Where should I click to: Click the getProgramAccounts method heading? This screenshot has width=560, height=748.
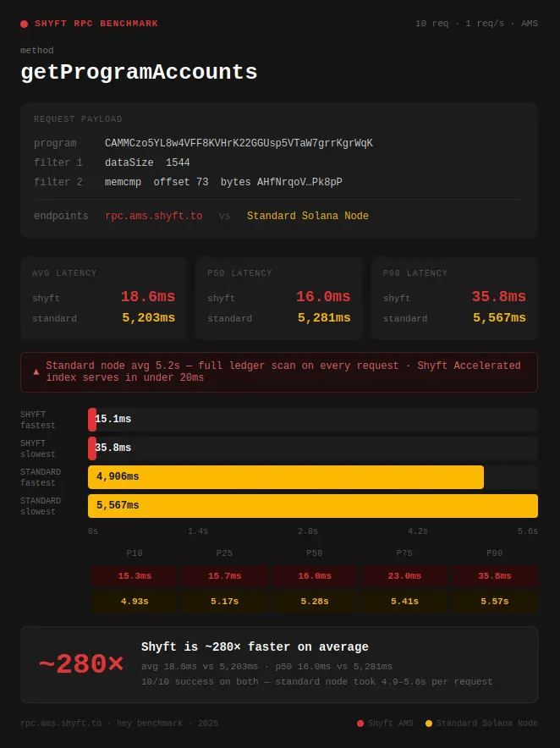(x=139, y=72)
